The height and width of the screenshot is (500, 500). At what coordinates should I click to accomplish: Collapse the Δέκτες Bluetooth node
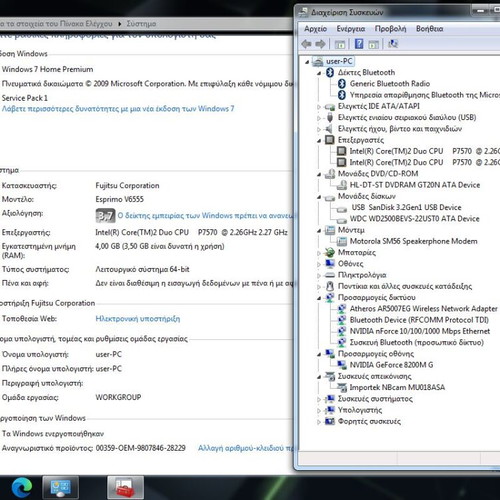click(319, 73)
